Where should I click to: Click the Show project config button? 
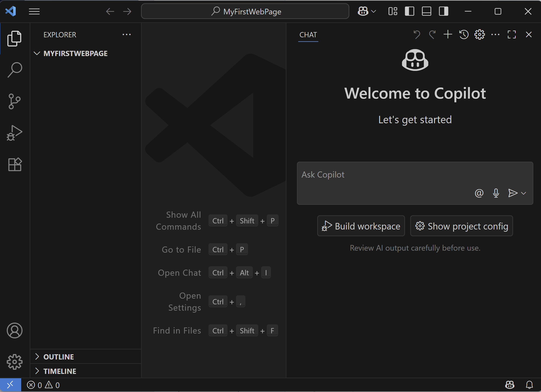coord(461,226)
